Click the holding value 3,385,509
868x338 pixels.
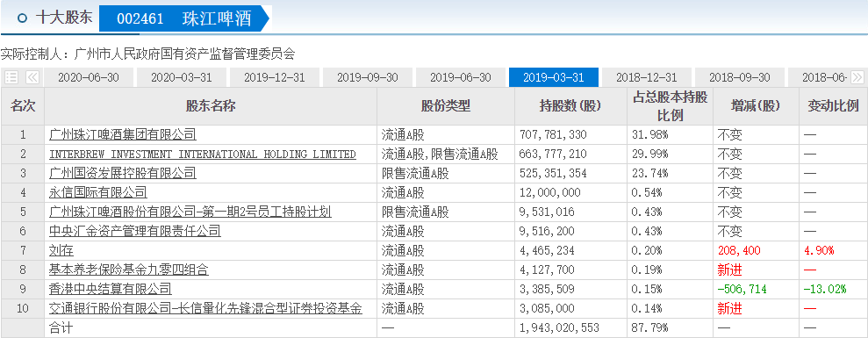point(548,289)
